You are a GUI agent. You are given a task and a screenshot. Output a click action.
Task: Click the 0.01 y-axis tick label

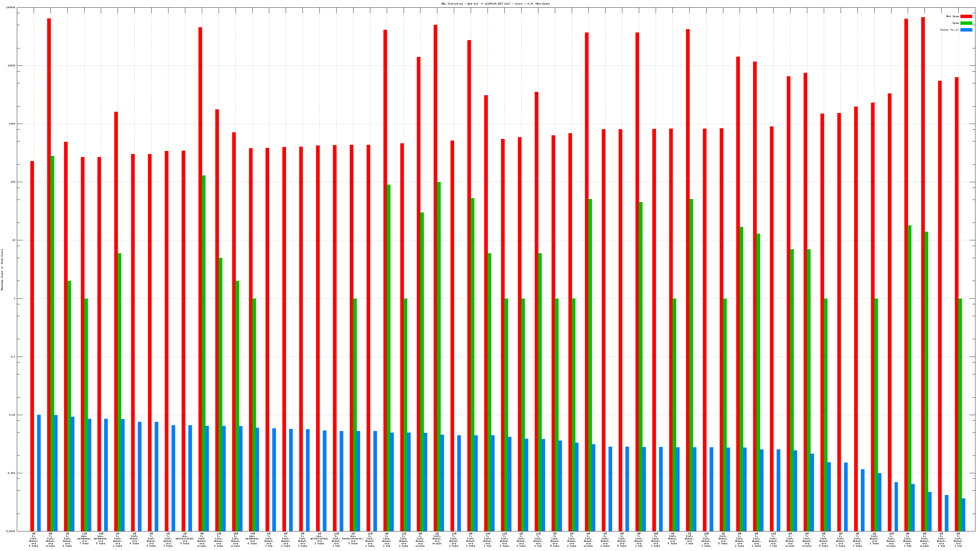coord(13,415)
